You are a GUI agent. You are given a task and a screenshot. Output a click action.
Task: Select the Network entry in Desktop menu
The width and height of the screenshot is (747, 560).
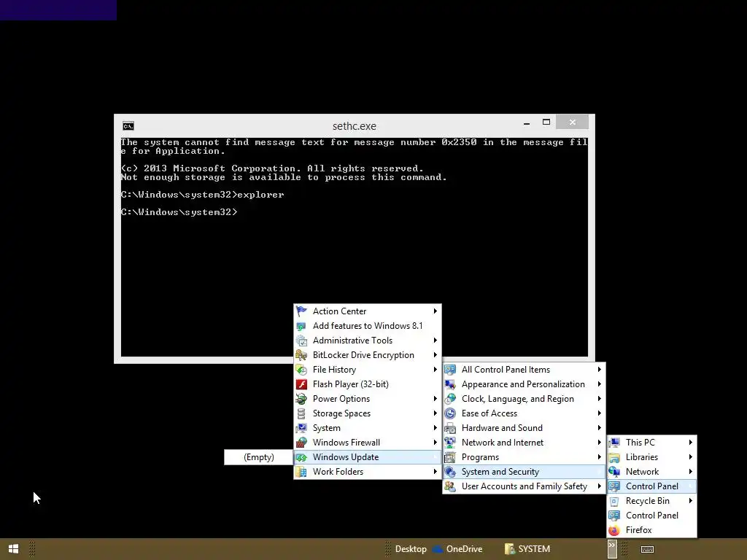pyautogui.click(x=651, y=472)
